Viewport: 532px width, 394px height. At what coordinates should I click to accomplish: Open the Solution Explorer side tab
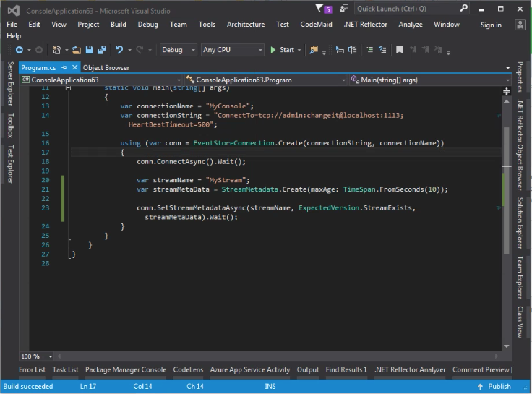520,223
